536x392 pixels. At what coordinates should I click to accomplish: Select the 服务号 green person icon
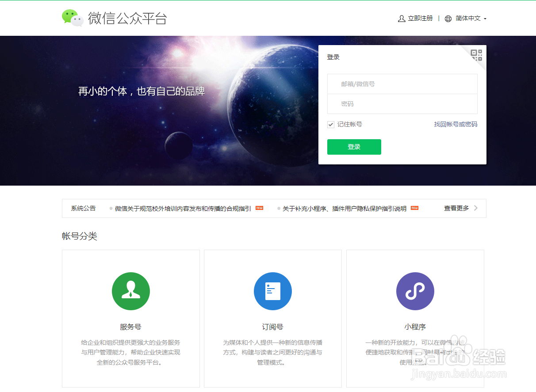(130, 291)
